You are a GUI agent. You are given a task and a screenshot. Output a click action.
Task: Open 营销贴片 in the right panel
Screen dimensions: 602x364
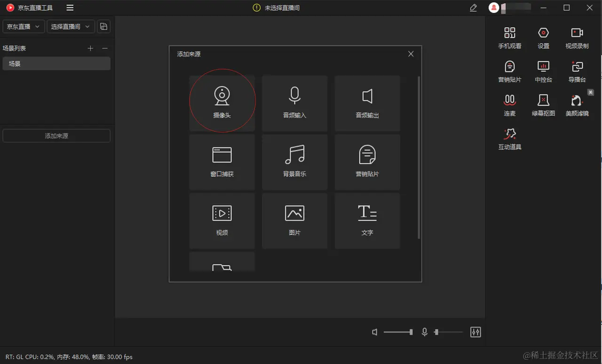510,72
